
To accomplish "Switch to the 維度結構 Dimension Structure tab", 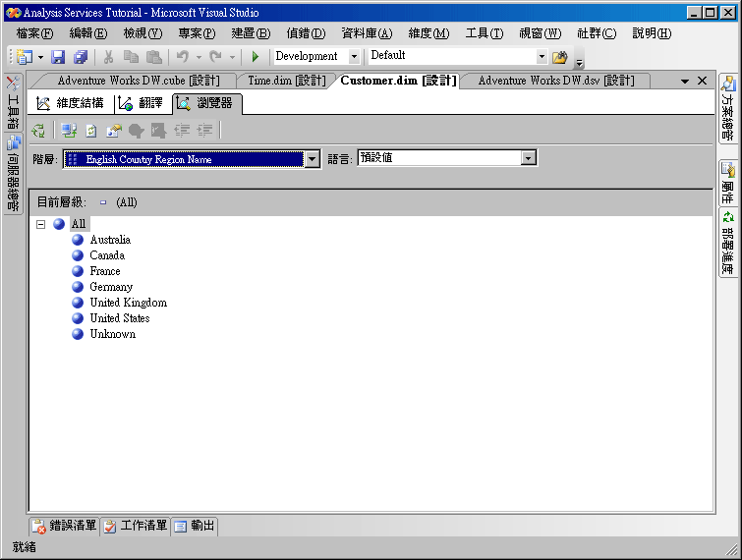I will [71, 103].
